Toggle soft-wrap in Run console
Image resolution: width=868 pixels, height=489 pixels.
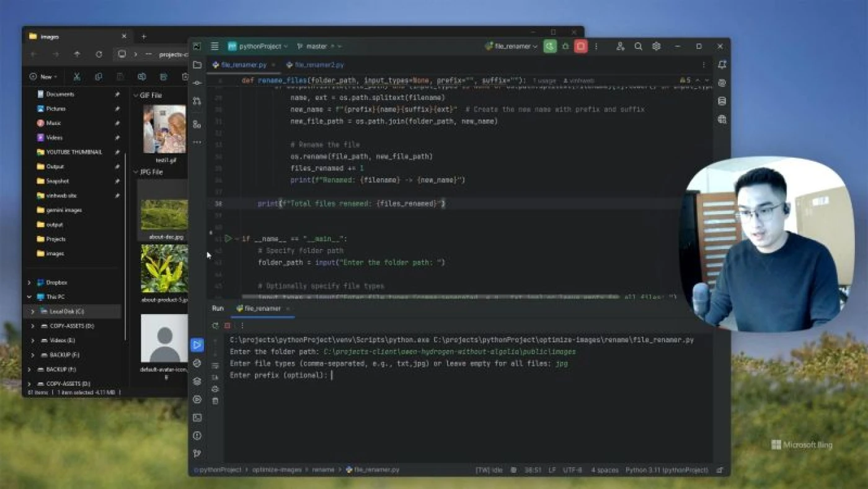pos(215,366)
